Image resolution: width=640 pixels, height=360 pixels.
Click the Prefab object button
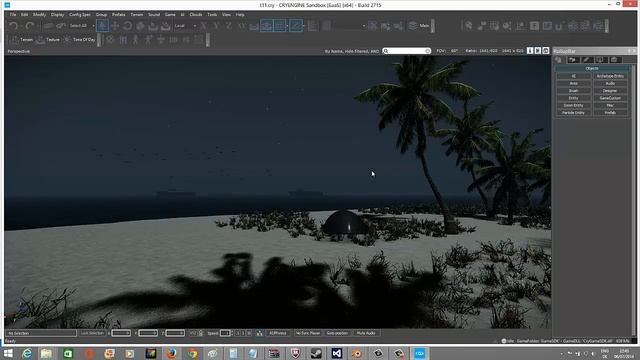pos(610,113)
